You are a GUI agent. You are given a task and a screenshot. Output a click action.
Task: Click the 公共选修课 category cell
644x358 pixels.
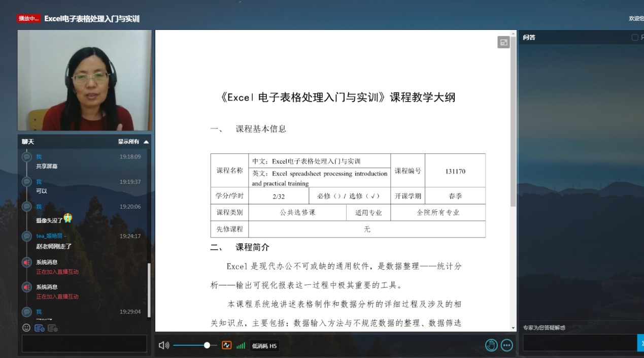(297, 213)
